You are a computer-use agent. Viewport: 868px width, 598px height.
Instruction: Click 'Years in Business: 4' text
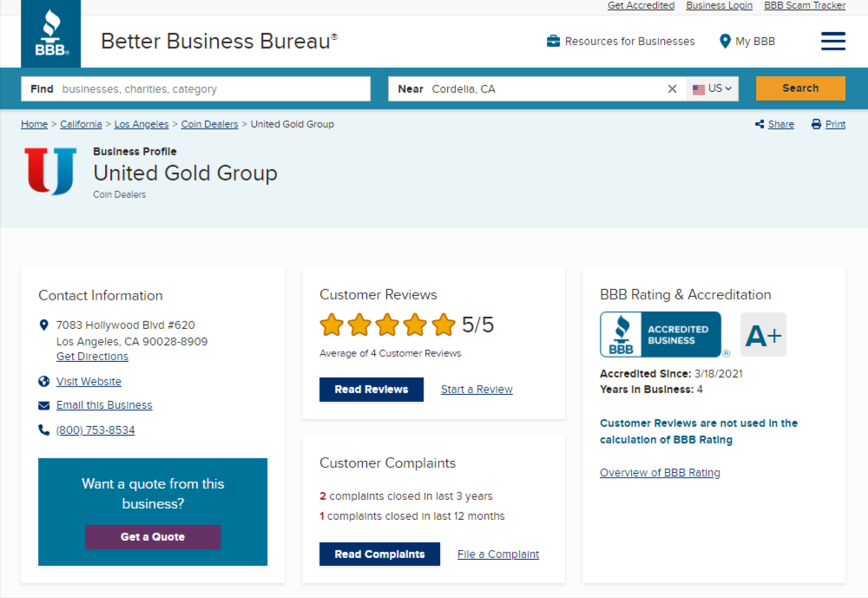pos(651,390)
